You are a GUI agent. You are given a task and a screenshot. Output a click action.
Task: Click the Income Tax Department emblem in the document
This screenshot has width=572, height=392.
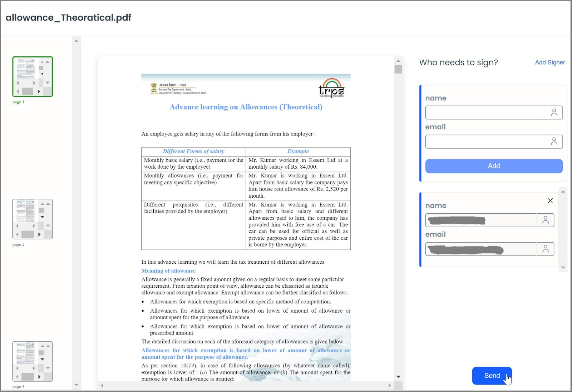tap(154, 88)
